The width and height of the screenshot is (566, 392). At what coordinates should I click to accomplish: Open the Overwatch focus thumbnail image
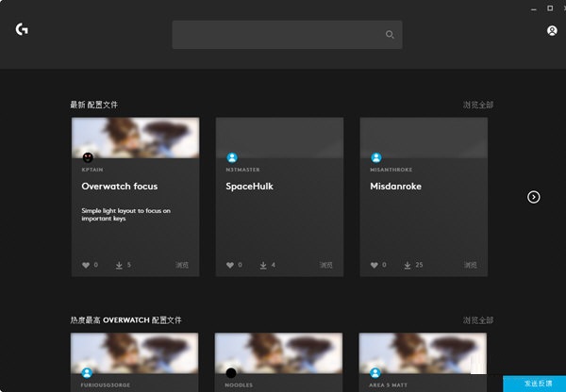point(135,136)
